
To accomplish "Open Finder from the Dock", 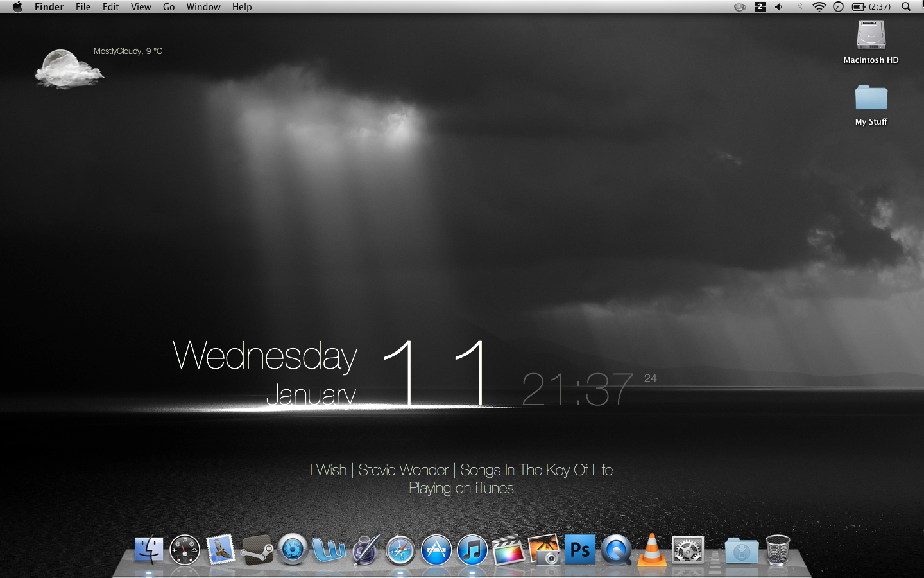I will (x=148, y=550).
